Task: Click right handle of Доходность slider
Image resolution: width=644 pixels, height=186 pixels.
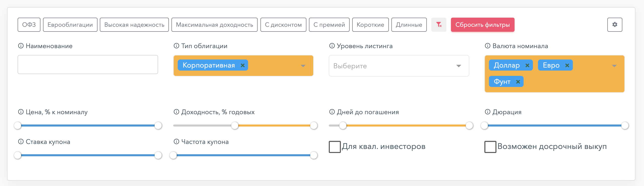Action: pyautogui.click(x=314, y=126)
